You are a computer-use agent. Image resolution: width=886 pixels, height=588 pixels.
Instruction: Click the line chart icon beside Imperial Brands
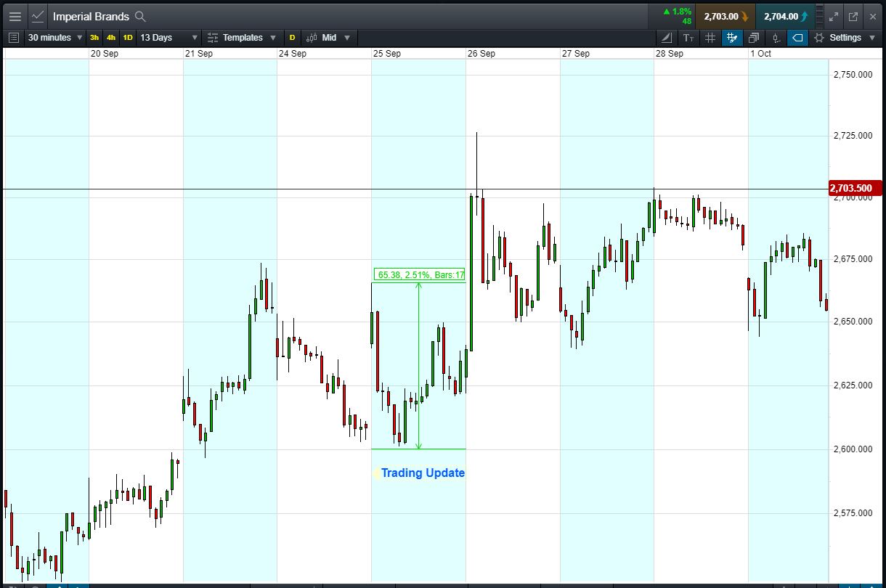click(x=38, y=16)
